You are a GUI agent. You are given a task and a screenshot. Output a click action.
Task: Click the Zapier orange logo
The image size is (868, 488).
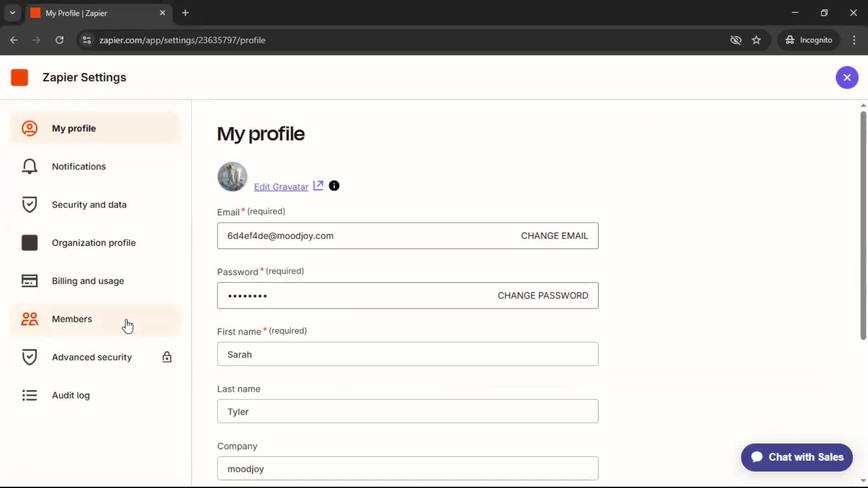coord(19,77)
